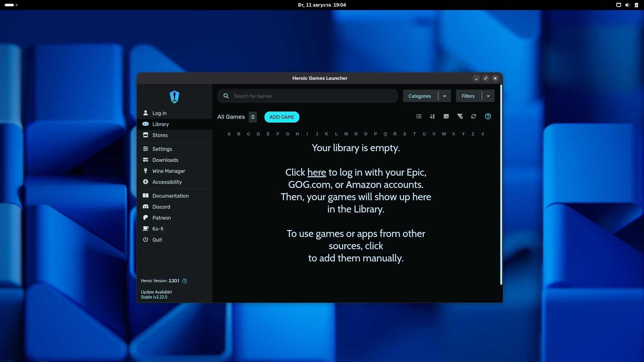
Task: Filter the library by letter Z
Action: tap(473, 134)
